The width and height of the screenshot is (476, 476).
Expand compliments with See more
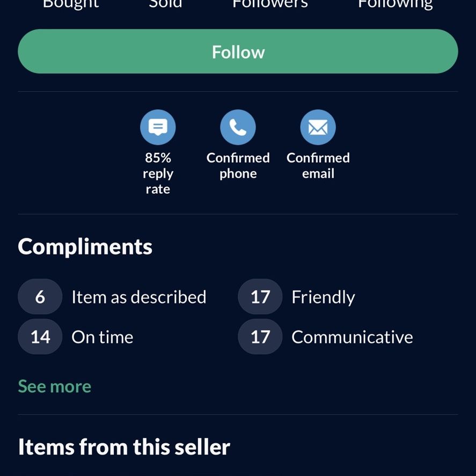55,386
